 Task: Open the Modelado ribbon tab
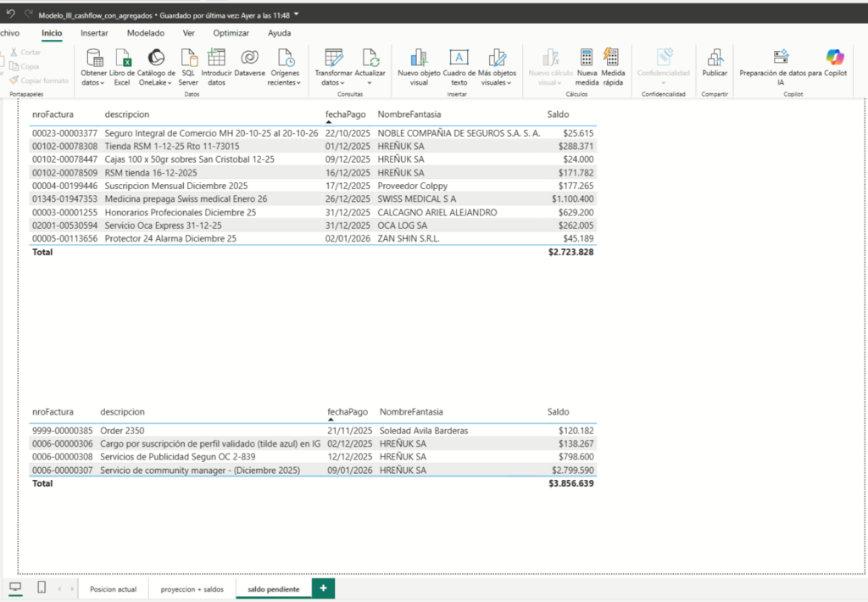146,33
